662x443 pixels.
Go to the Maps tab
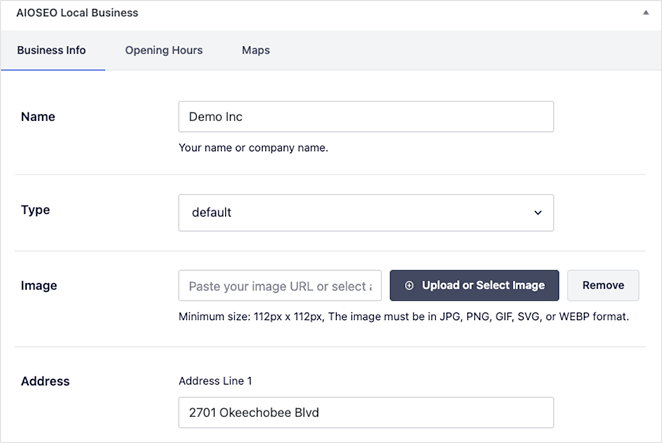click(x=256, y=50)
